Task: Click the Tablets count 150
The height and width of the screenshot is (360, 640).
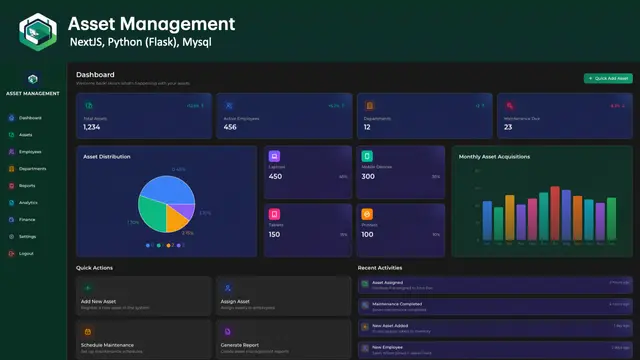Action: point(274,235)
